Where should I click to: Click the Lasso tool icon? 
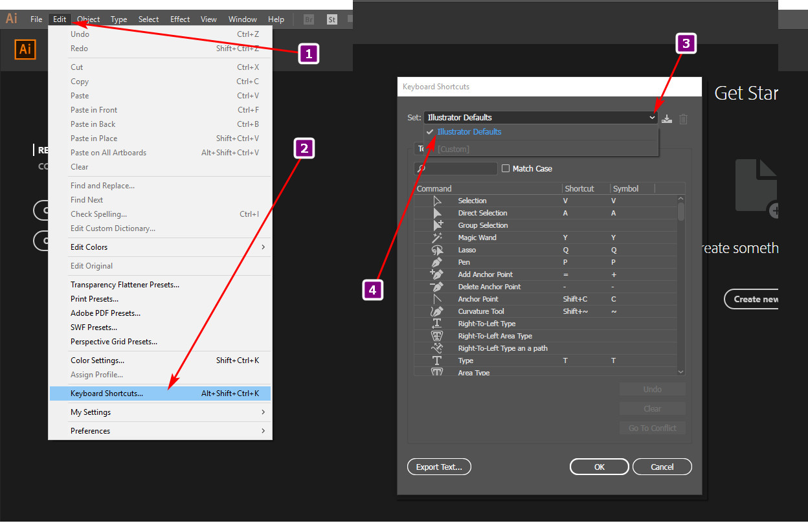pos(437,250)
